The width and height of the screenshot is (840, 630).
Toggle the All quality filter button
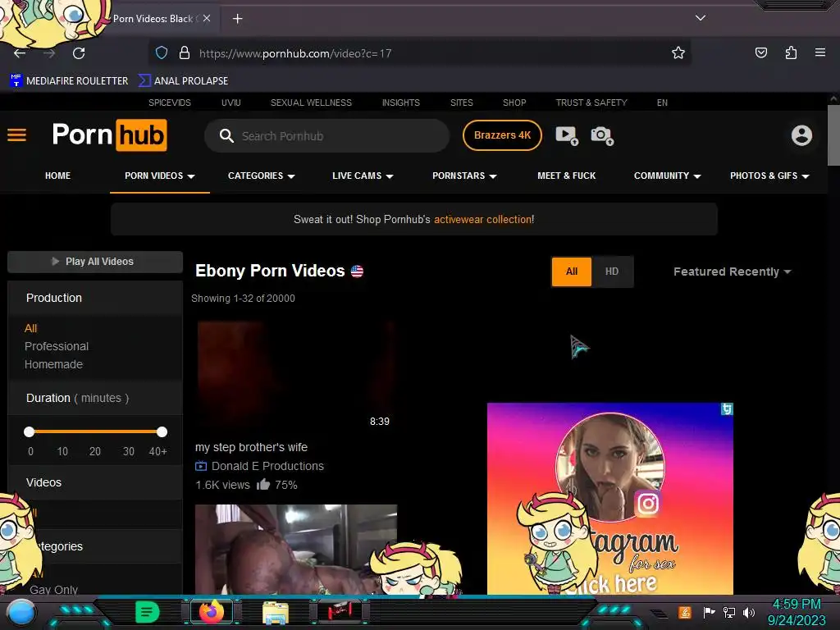[572, 272]
